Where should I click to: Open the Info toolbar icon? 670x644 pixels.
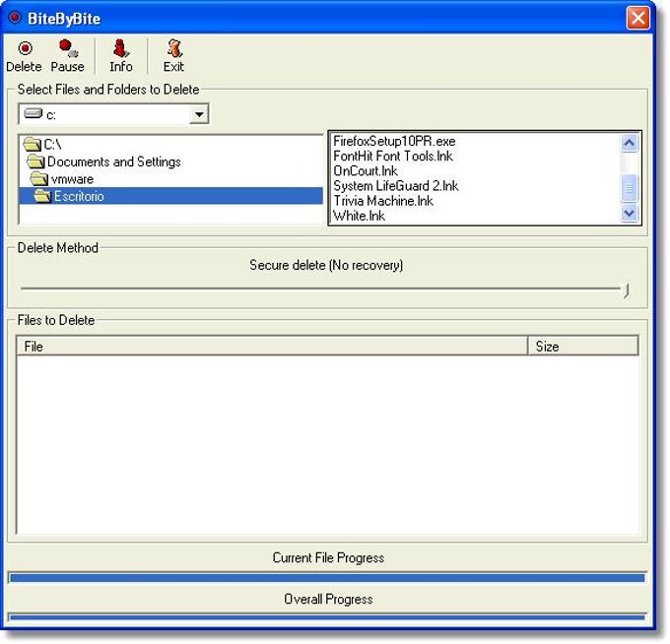click(x=121, y=56)
